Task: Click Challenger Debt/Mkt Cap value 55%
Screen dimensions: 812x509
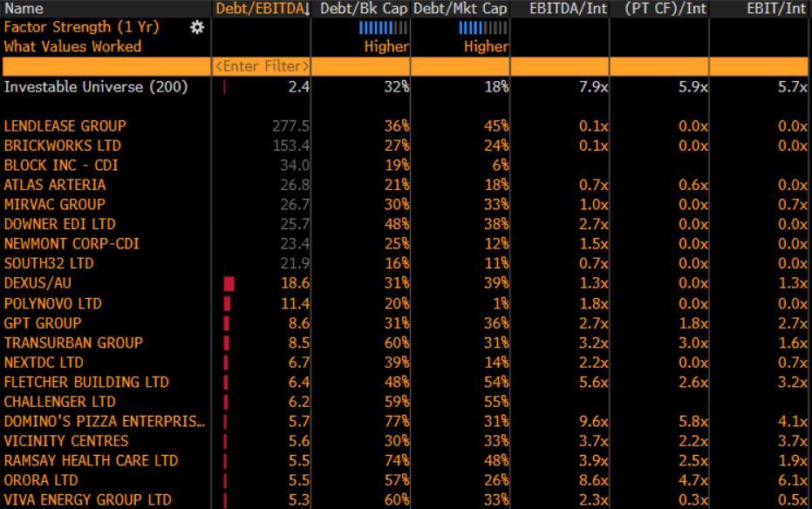Action: coord(496,402)
